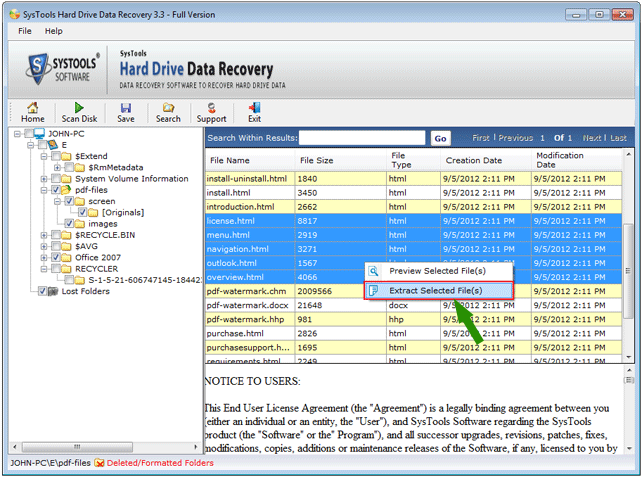Click the $RmMetadata folder icon
Viewport: 642px width, 477px height.
coord(79,167)
